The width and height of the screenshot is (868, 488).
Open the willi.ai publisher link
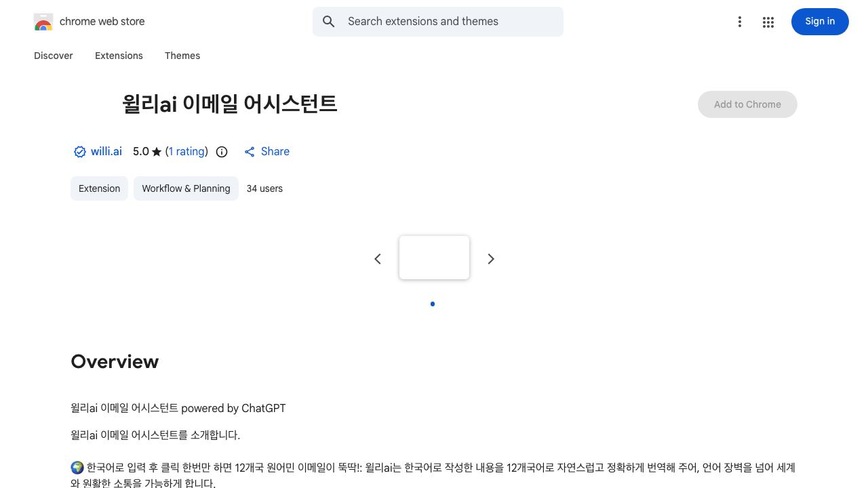pyautogui.click(x=106, y=152)
